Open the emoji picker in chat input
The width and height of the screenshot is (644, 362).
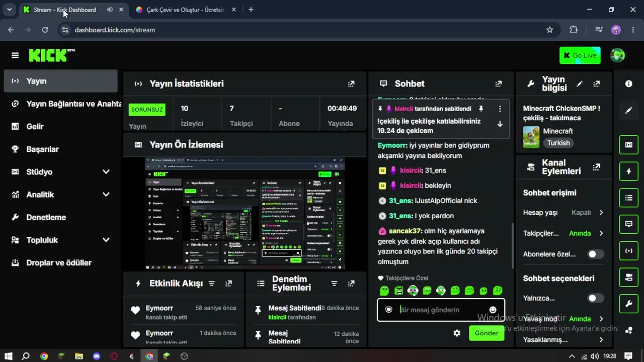[x=493, y=310]
